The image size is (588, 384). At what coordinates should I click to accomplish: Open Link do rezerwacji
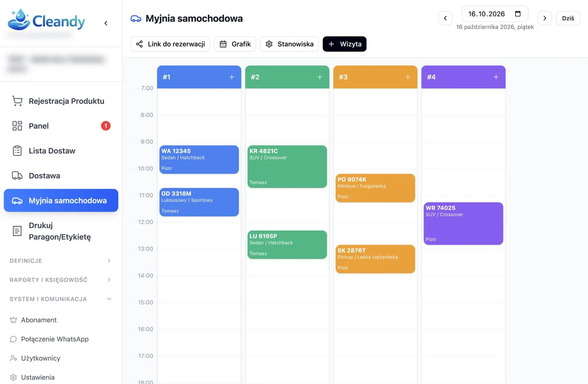coord(170,44)
